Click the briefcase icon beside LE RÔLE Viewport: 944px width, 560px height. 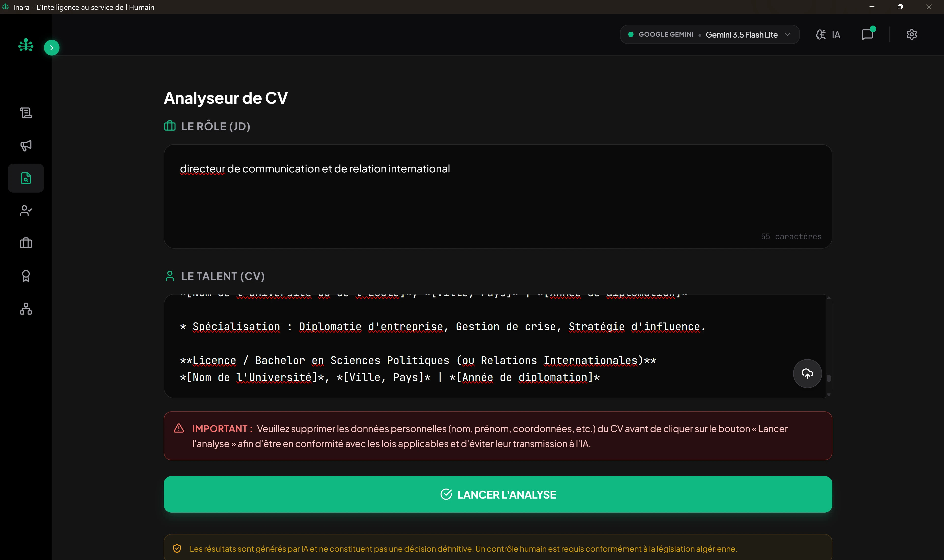170,126
